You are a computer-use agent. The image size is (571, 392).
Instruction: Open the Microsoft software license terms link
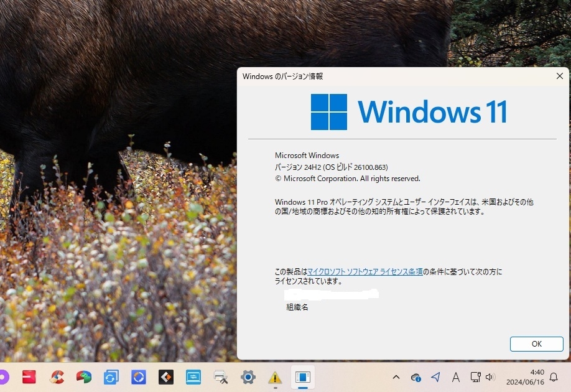click(x=365, y=271)
